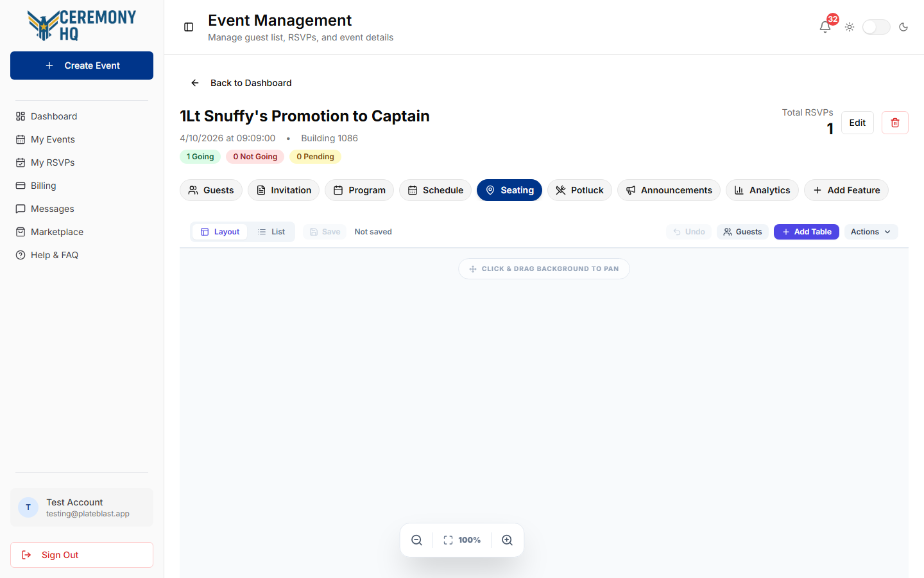This screenshot has width=924, height=578.
Task: View the Analytics tab
Action: click(x=762, y=190)
